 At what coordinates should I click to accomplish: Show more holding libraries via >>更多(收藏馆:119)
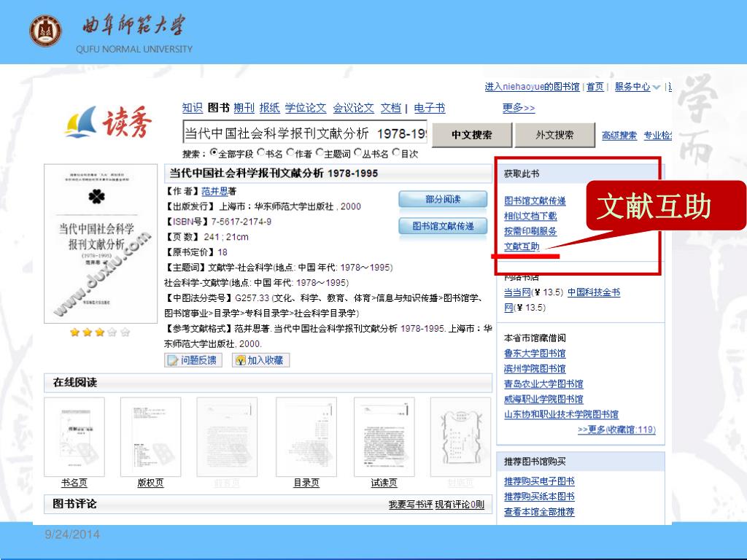[616, 429]
